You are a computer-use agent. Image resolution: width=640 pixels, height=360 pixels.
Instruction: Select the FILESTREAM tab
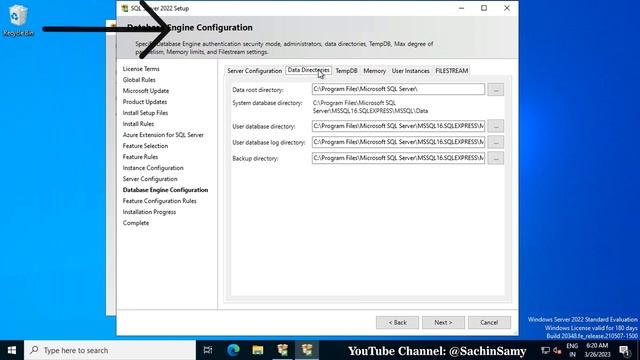click(451, 71)
